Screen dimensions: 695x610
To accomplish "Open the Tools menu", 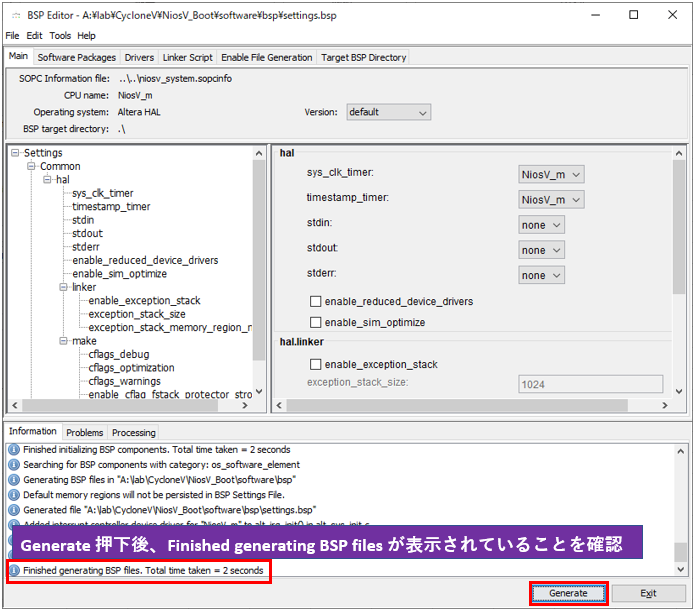I will point(60,36).
